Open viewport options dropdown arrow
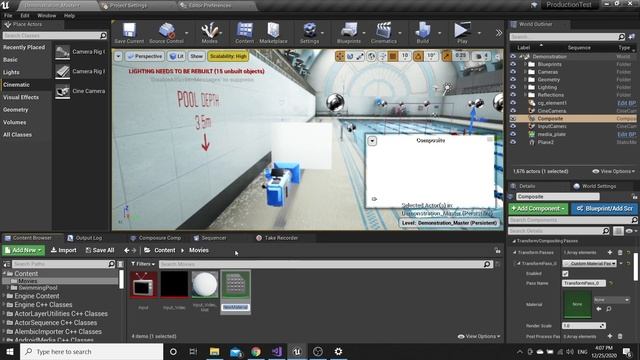Viewport: 640px width, 360px height. pyautogui.click(x=118, y=56)
